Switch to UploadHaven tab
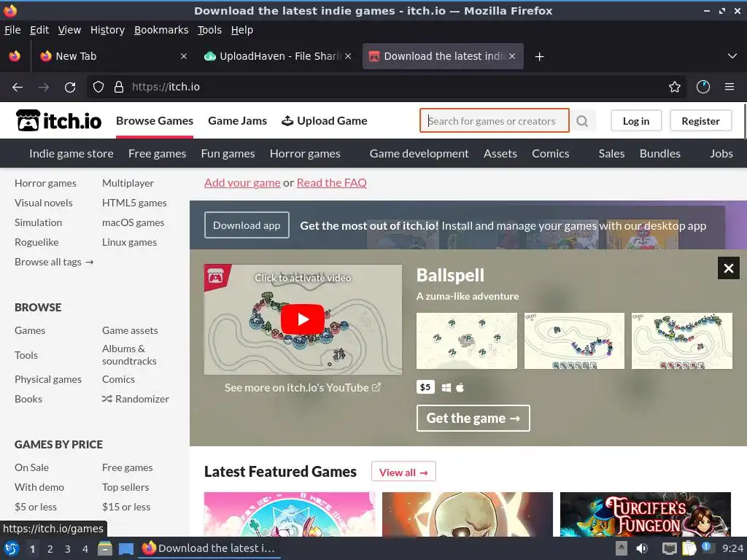Image resolution: width=747 pixels, height=560 pixels. [278, 56]
